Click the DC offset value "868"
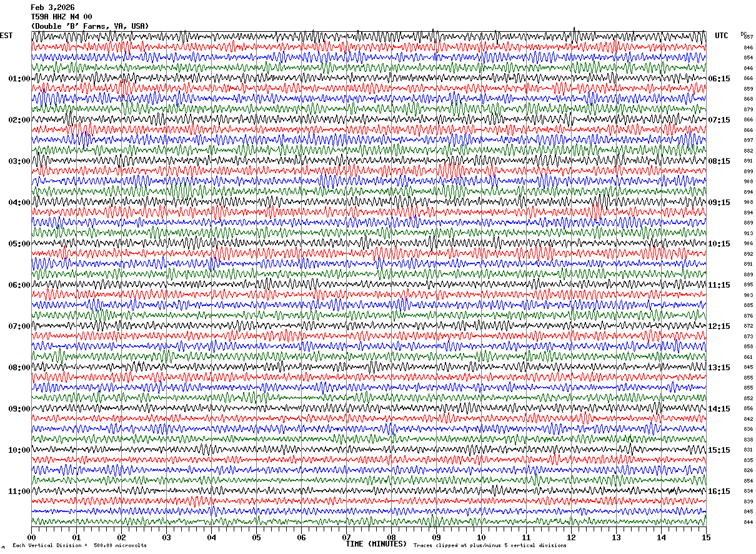The image size is (756, 554). pos(749,99)
